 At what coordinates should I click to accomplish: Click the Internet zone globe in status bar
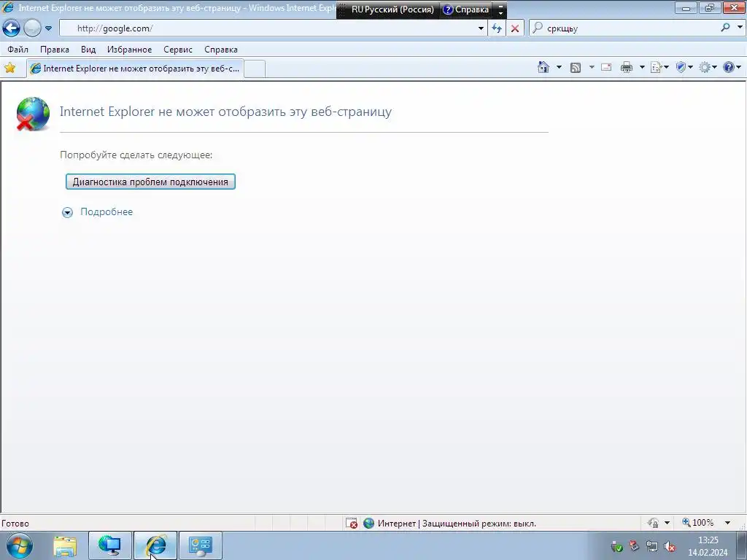368,523
